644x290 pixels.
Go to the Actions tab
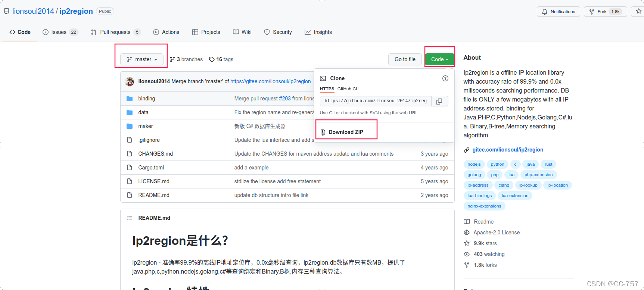(x=166, y=32)
